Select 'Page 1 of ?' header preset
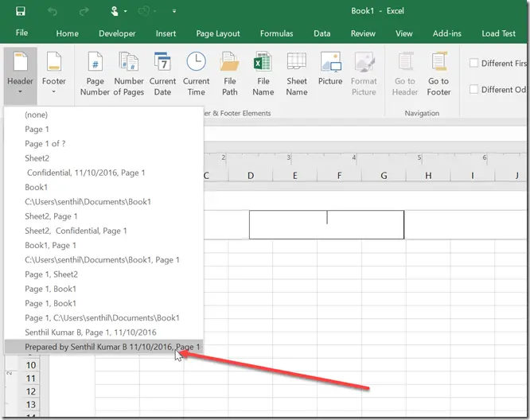This screenshot has width=530, height=420. pyautogui.click(x=103, y=144)
